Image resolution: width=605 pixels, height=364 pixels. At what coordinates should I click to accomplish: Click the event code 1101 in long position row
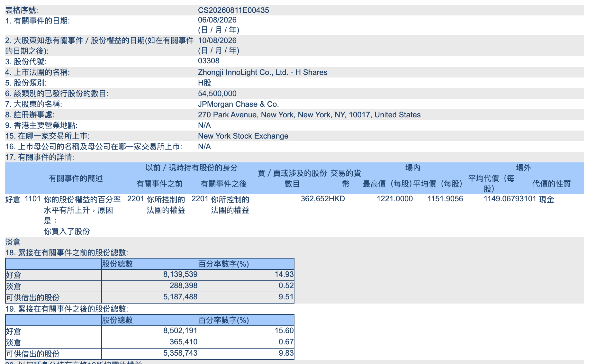[x=32, y=199]
